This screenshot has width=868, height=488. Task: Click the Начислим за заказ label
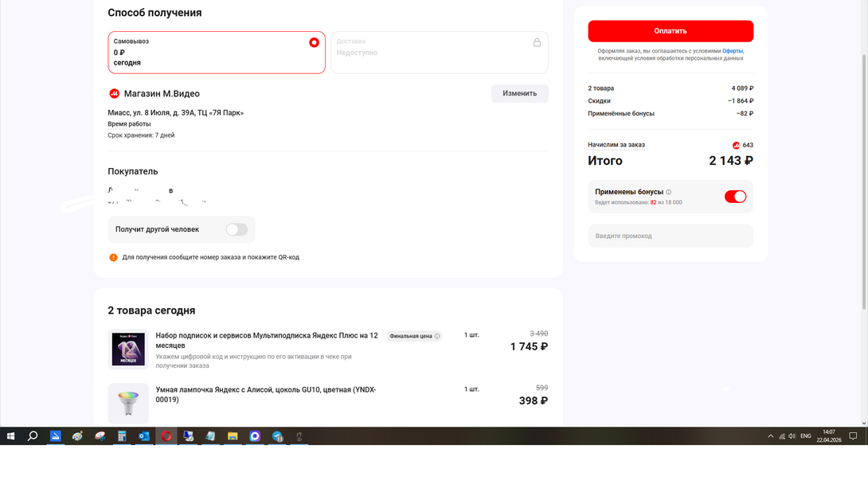pos(616,145)
